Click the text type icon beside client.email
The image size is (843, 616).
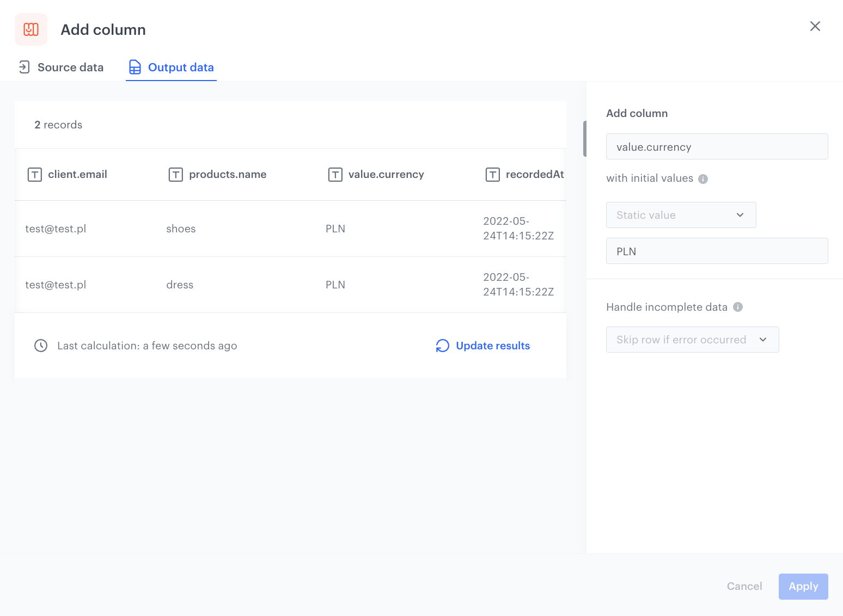(x=34, y=174)
